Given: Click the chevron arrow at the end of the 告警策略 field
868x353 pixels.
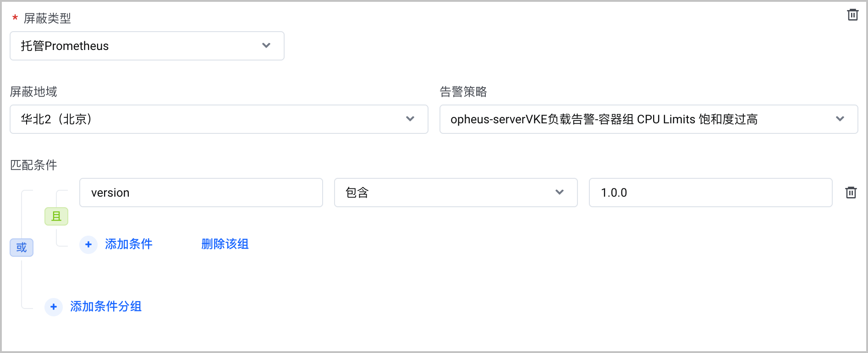Looking at the screenshot, I should click(840, 119).
